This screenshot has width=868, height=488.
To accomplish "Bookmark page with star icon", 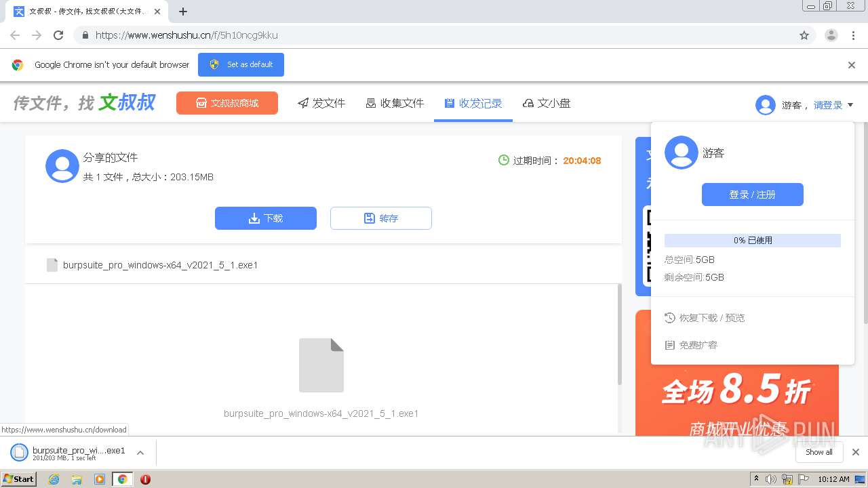I will [804, 35].
